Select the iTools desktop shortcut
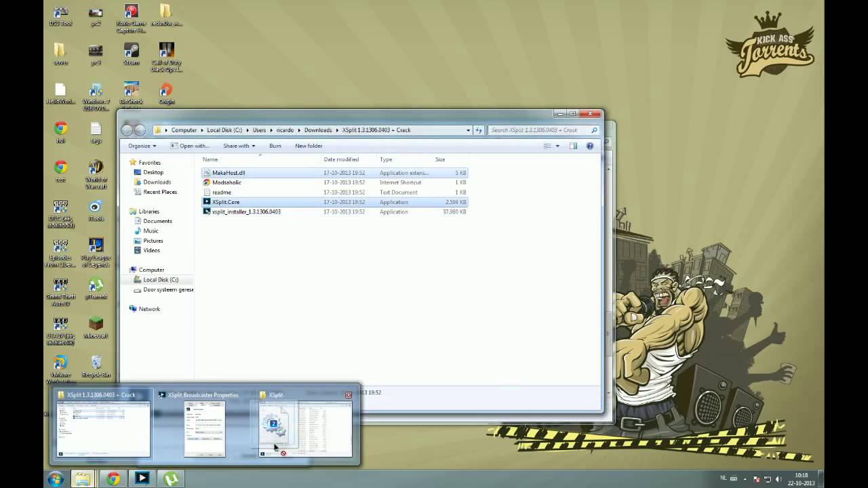Screen dimensions: 868x488 [96, 211]
